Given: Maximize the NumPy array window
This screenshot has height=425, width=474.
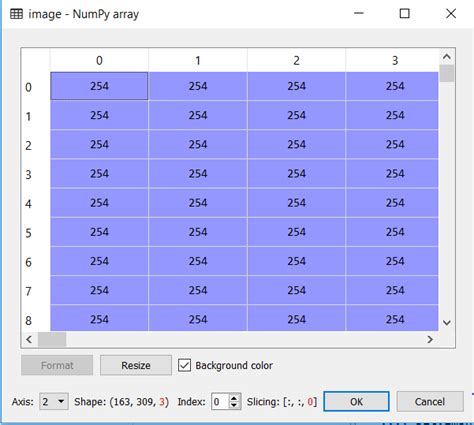Looking at the screenshot, I should click(404, 14).
